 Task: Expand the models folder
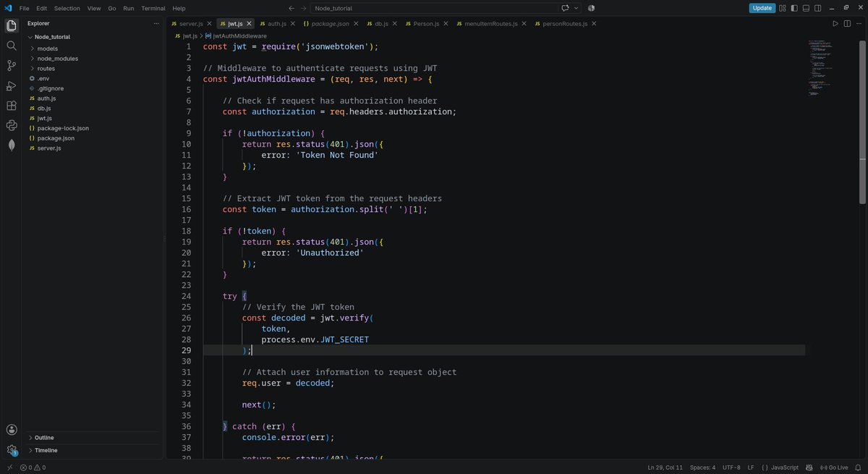[48, 48]
